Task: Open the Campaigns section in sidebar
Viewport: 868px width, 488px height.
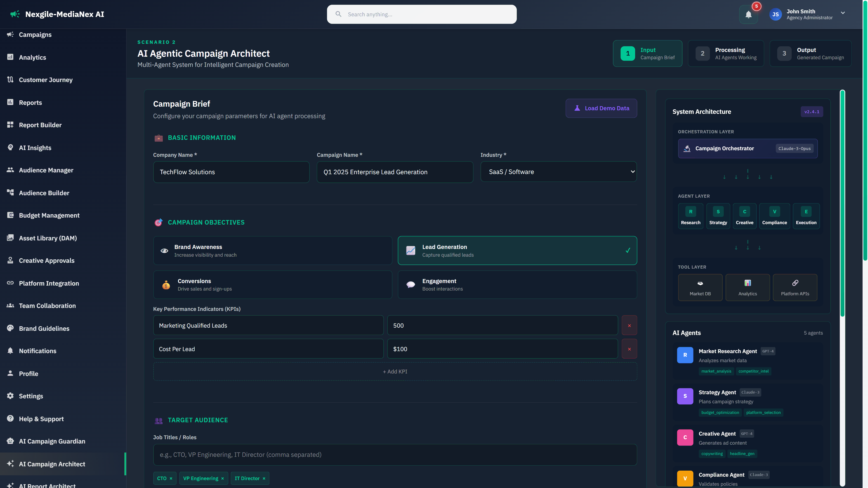Action: (x=35, y=34)
